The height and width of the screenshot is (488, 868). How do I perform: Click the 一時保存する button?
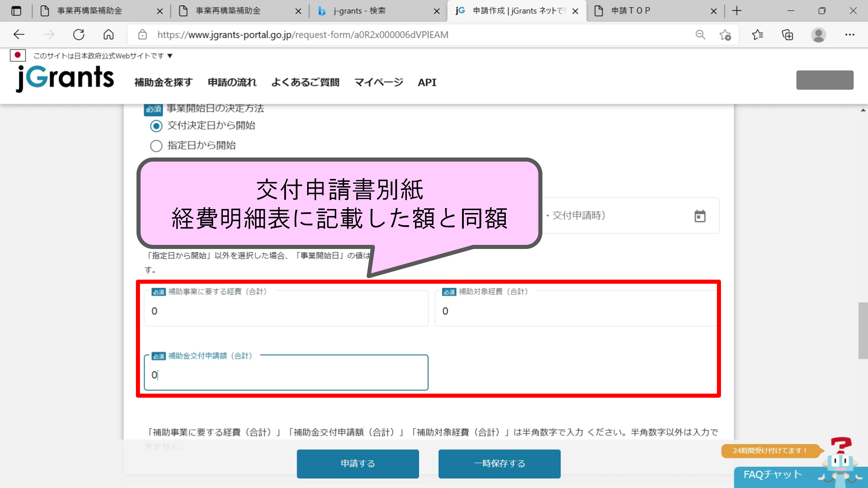499,464
